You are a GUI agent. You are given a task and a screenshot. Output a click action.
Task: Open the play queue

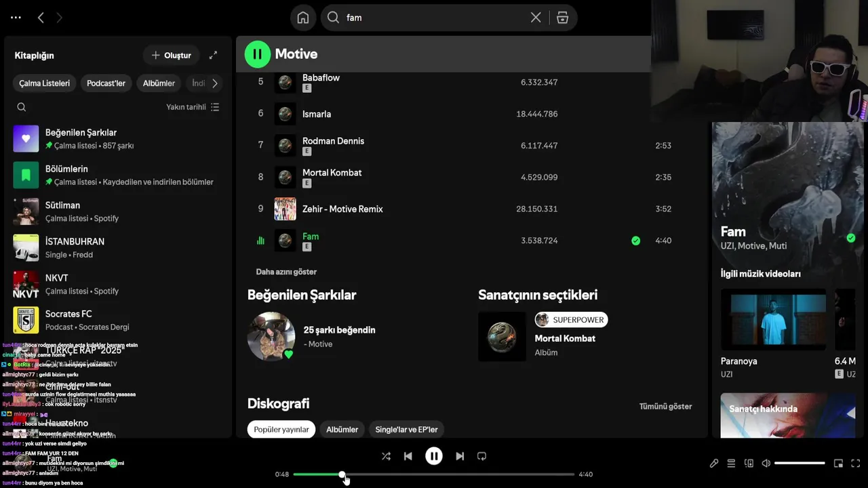[x=731, y=464]
